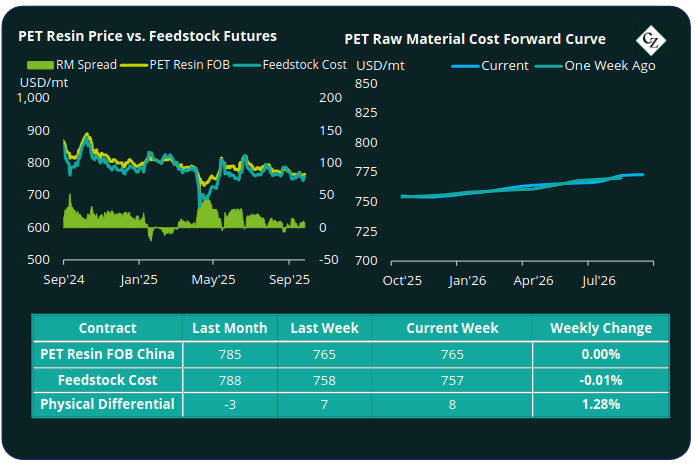The width and height of the screenshot is (695, 466).
Task: Click the CZ logo icon
Action: click(651, 40)
